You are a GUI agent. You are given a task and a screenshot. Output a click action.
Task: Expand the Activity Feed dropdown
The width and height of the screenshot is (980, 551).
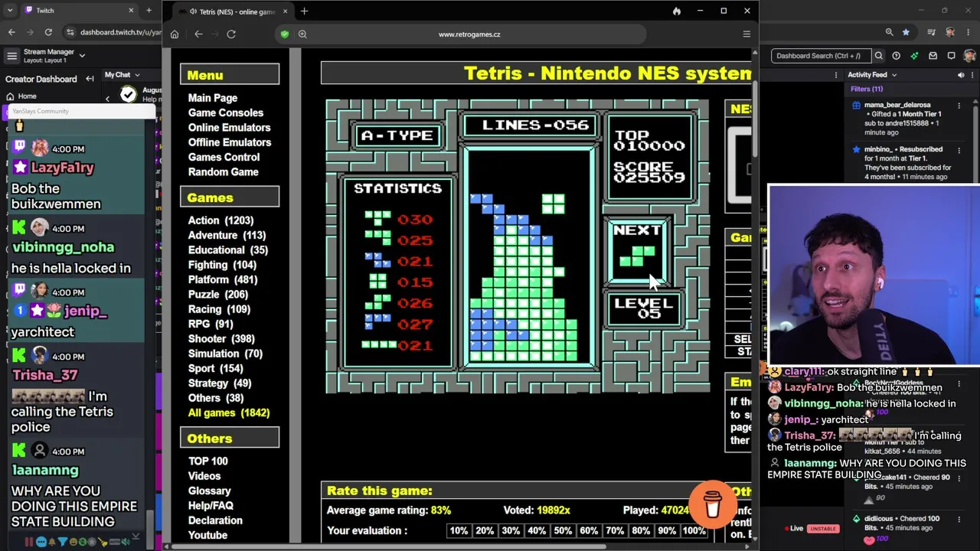coord(893,75)
